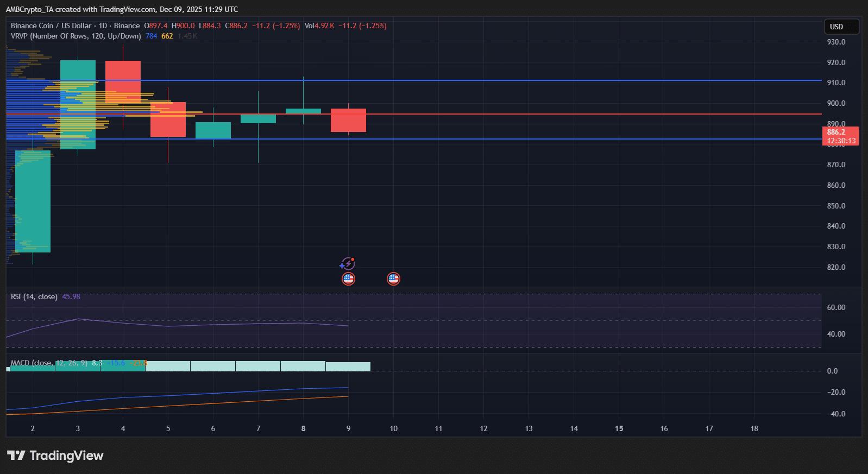Click the purple lightning latest-updates icon

348,264
